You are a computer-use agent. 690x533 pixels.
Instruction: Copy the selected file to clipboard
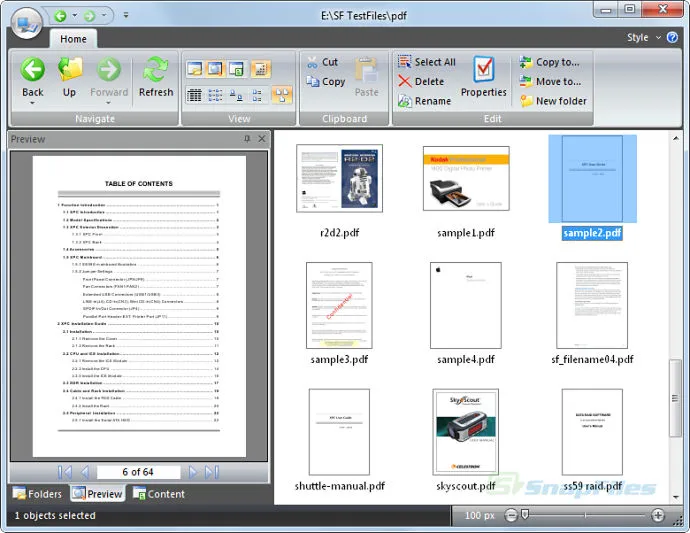click(326, 81)
